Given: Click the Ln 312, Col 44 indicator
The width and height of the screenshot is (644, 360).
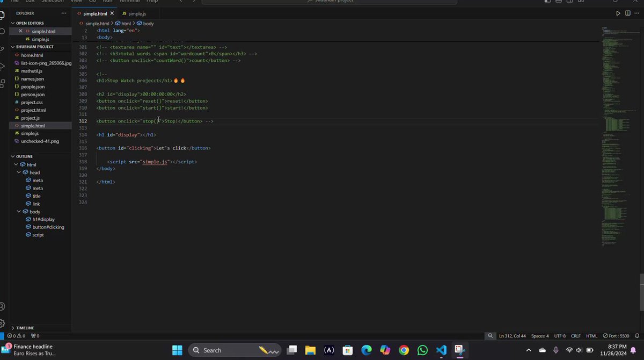Looking at the screenshot, I should click(513, 336).
